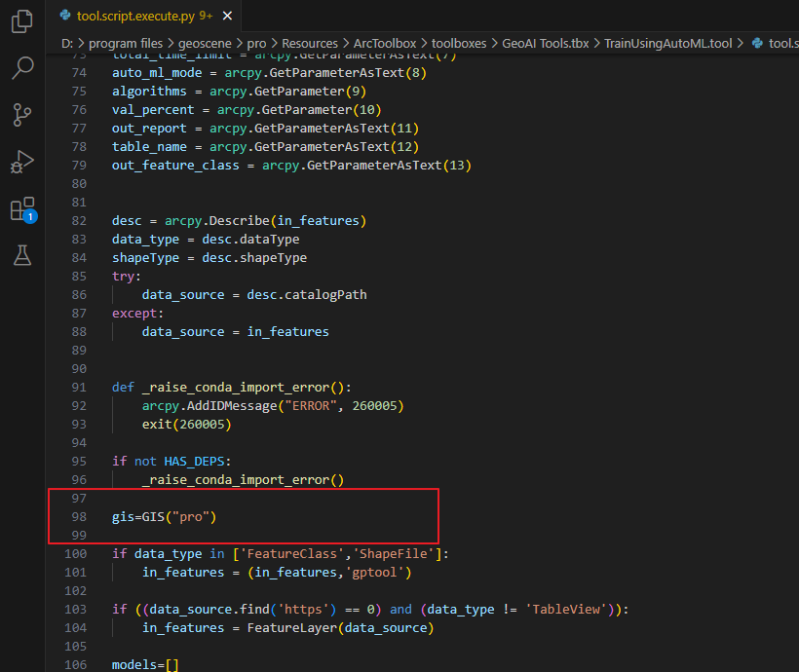
Task: Close the tool.script.execute.py tab
Action: pyautogui.click(x=227, y=16)
